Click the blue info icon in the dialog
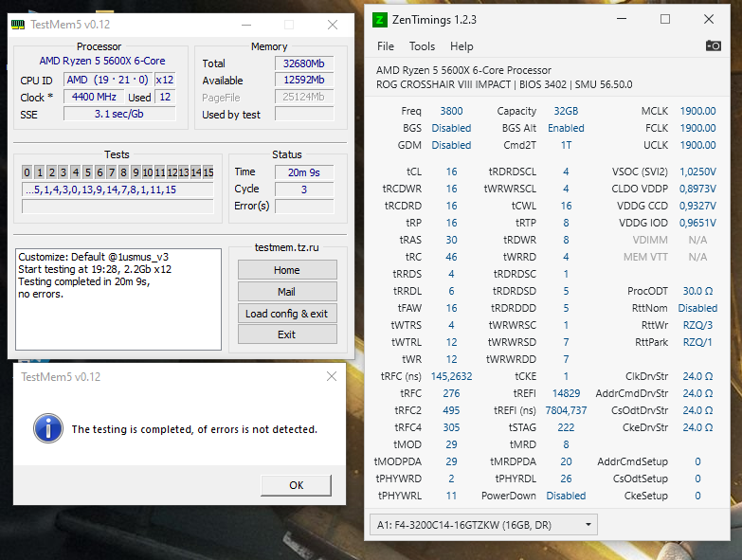Viewport: 742px width, 560px height. click(47, 428)
